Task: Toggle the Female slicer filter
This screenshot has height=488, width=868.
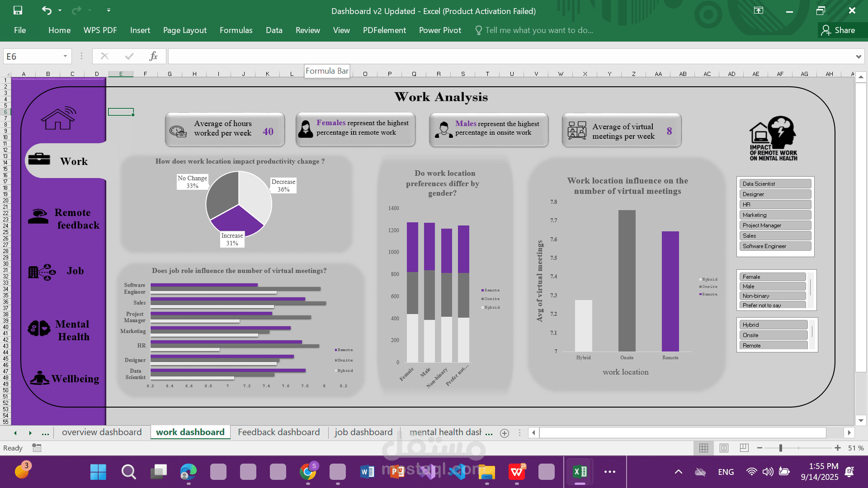Action: (x=772, y=277)
